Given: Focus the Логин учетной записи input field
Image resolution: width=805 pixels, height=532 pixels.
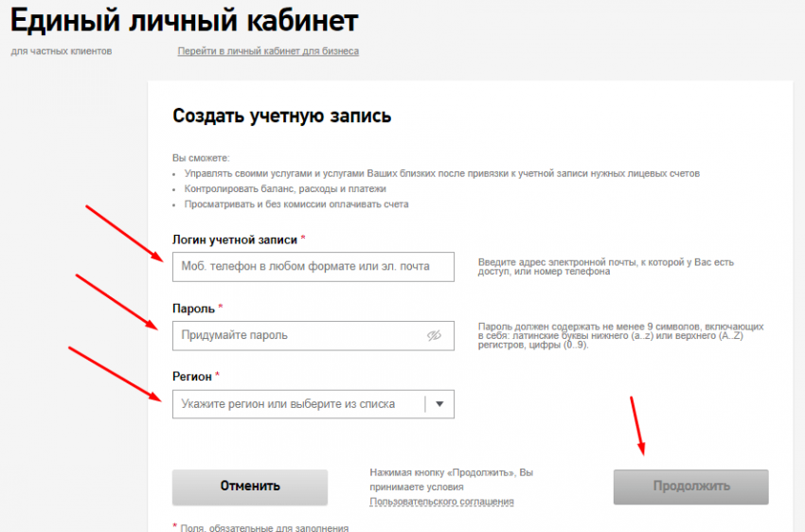Looking at the screenshot, I should point(313,267).
